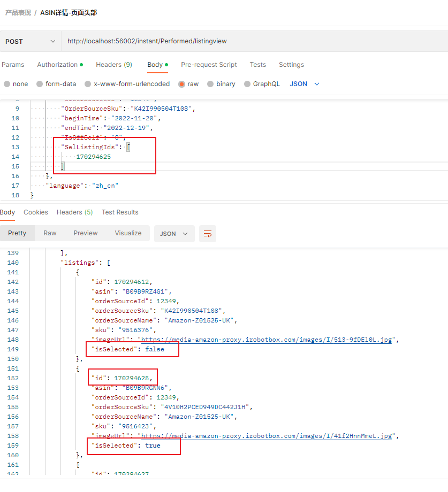Choose GraphQL body type radio
This screenshot has width=448, height=492.
[x=247, y=84]
